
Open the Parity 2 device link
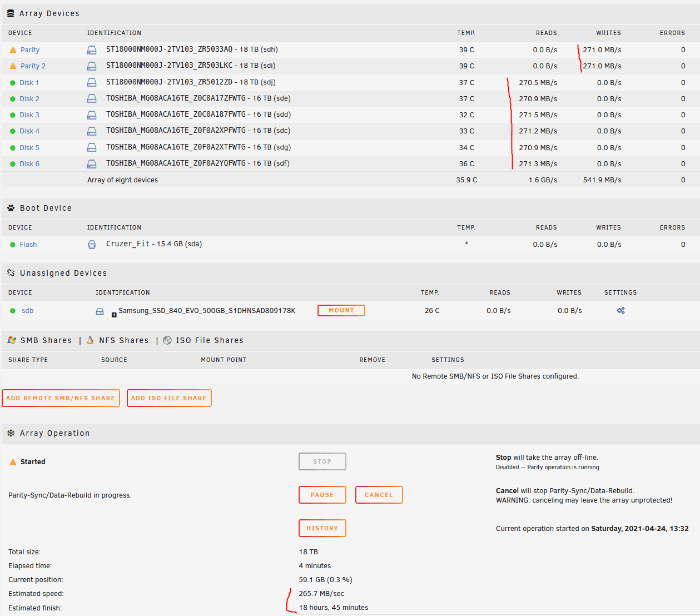pyautogui.click(x=33, y=66)
